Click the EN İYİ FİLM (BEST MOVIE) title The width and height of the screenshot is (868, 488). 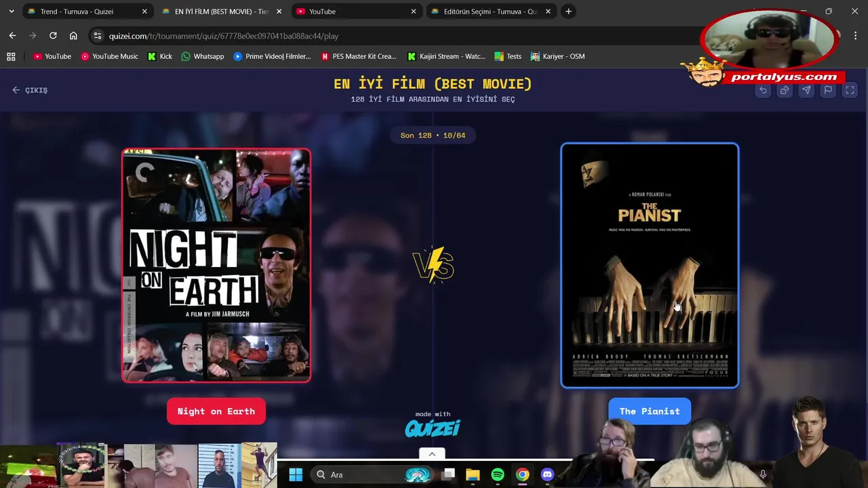[433, 84]
